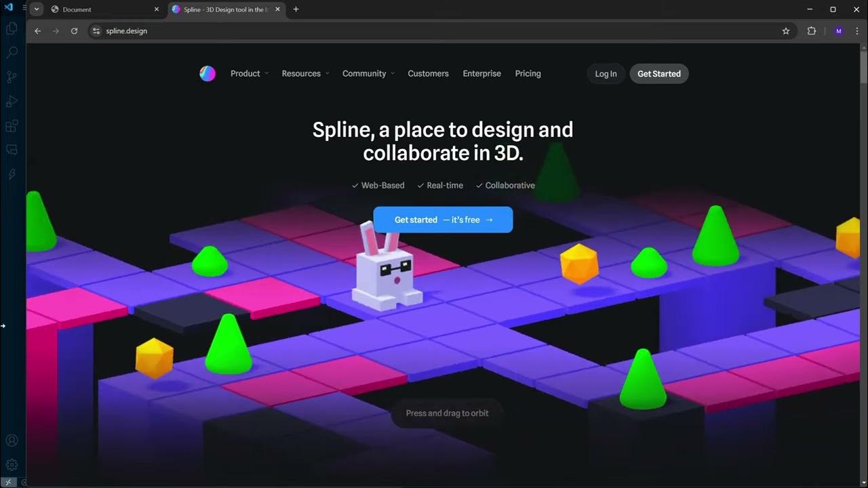This screenshot has width=868, height=488.
Task: View site information icon in address bar
Action: 96,31
